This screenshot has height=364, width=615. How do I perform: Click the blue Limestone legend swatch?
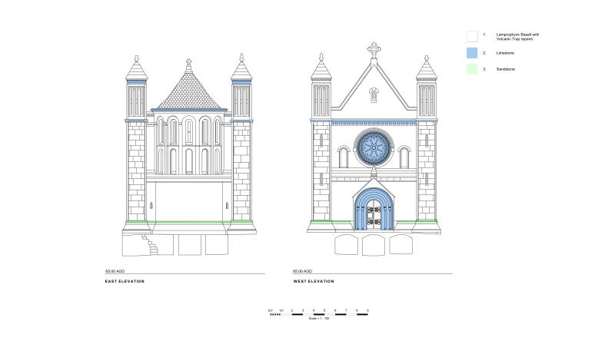click(x=472, y=53)
